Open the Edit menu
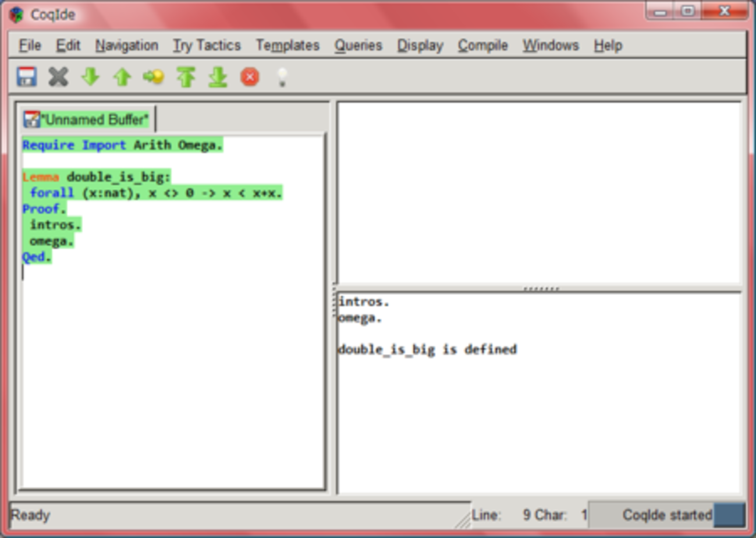This screenshot has width=756, height=538. coord(68,45)
